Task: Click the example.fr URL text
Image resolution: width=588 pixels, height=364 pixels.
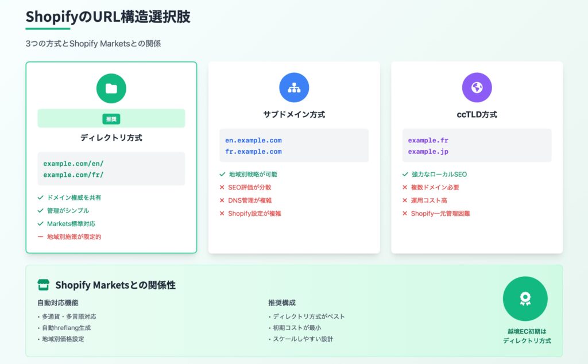Action: pyautogui.click(x=428, y=141)
